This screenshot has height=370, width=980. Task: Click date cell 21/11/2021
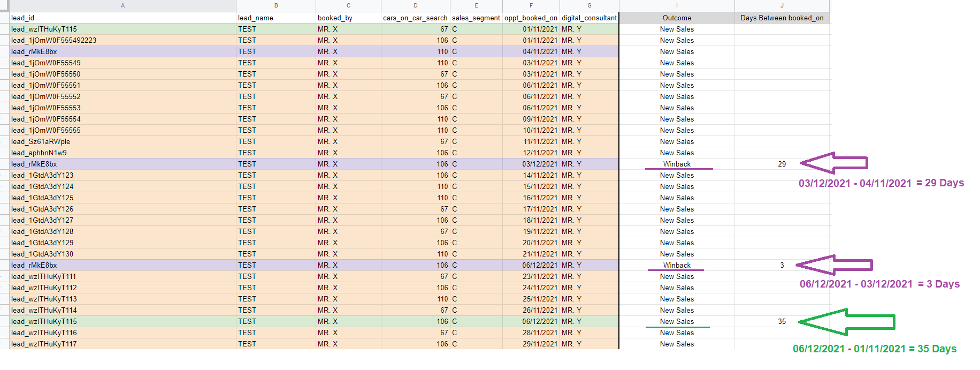click(531, 254)
